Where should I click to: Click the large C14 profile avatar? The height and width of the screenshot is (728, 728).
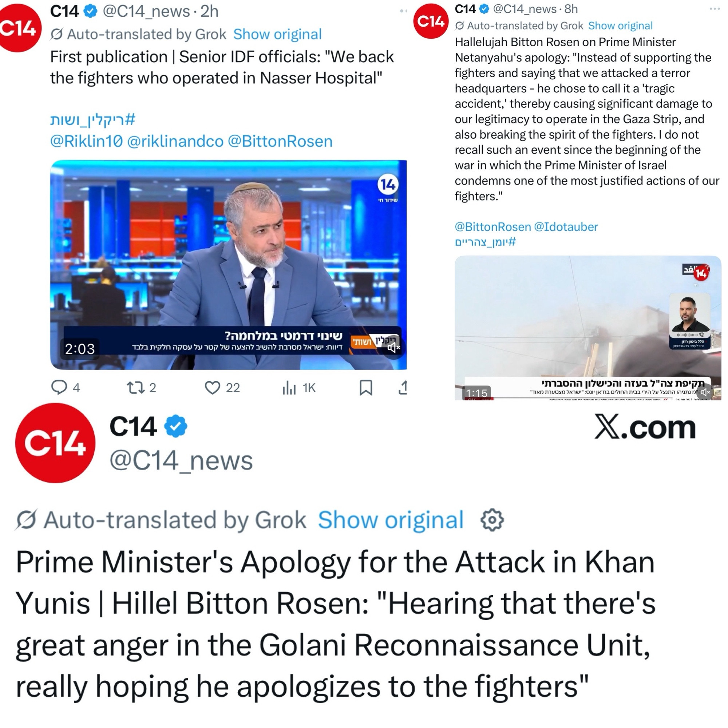click(55, 443)
